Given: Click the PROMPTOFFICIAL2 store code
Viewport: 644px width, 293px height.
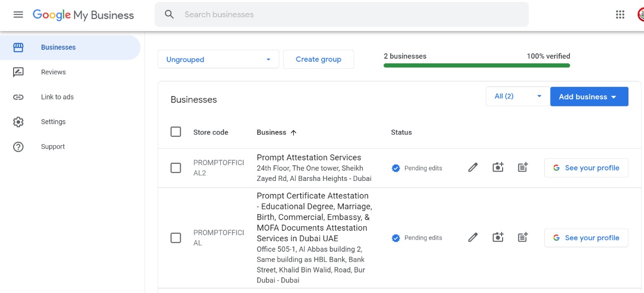Looking at the screenshot, I should click(219, 168).
